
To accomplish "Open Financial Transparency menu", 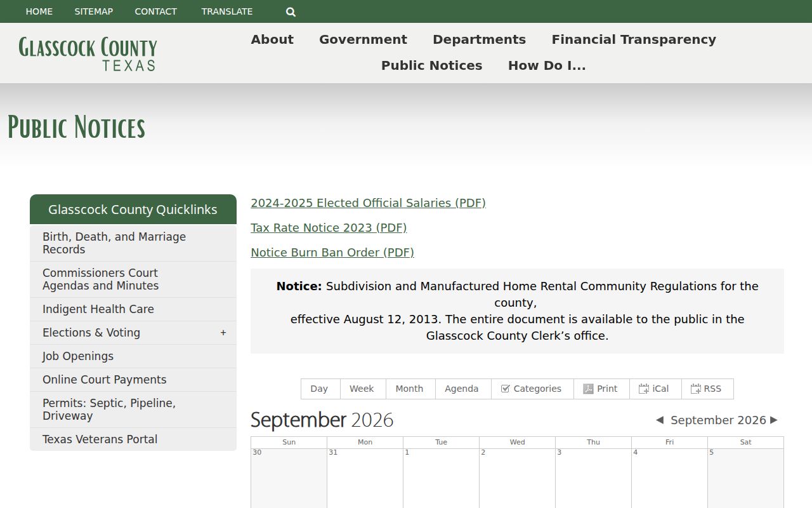I will (x=634, y=39).
